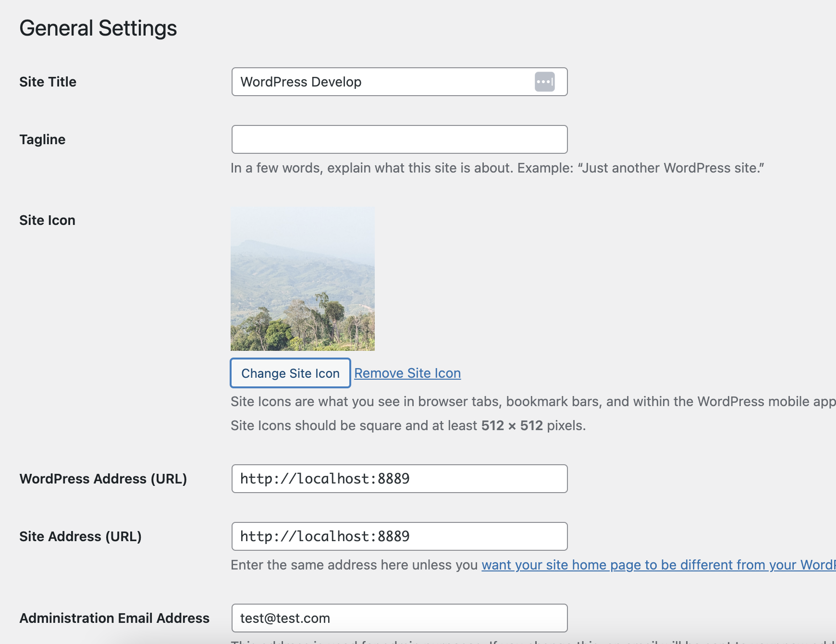This screenshot has height=644, width=836.
Task: Click the Site Address (URL) label
Action: tap(80, 536)
